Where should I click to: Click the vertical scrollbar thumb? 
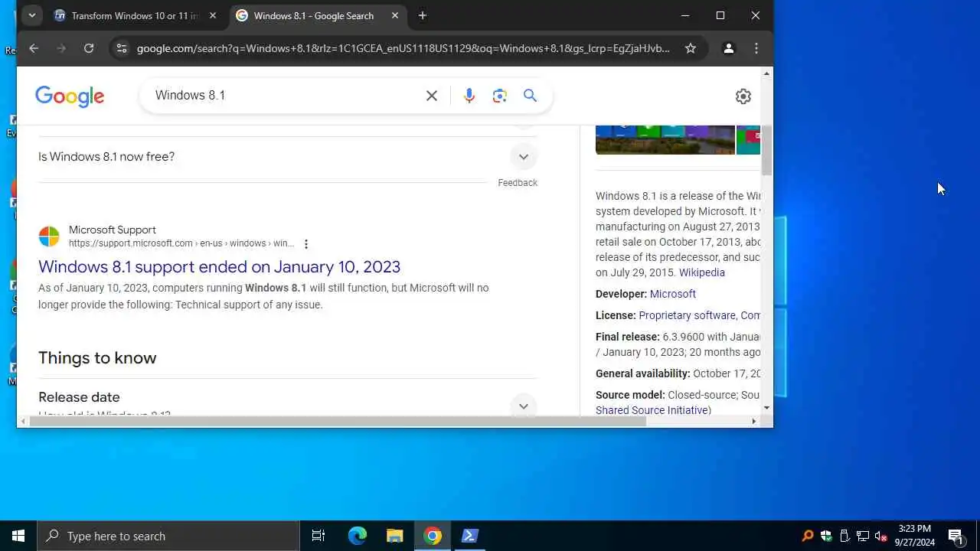(x=766, y=150)
